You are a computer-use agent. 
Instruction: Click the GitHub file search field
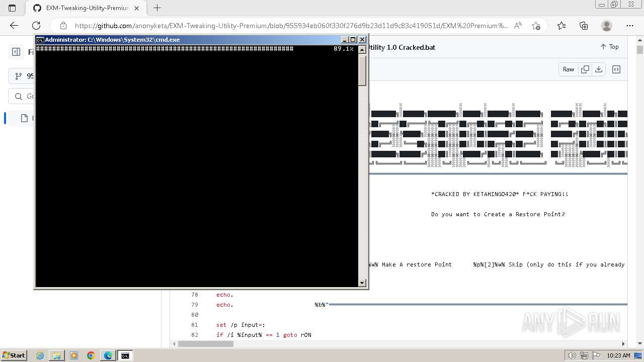click(22, 96)
